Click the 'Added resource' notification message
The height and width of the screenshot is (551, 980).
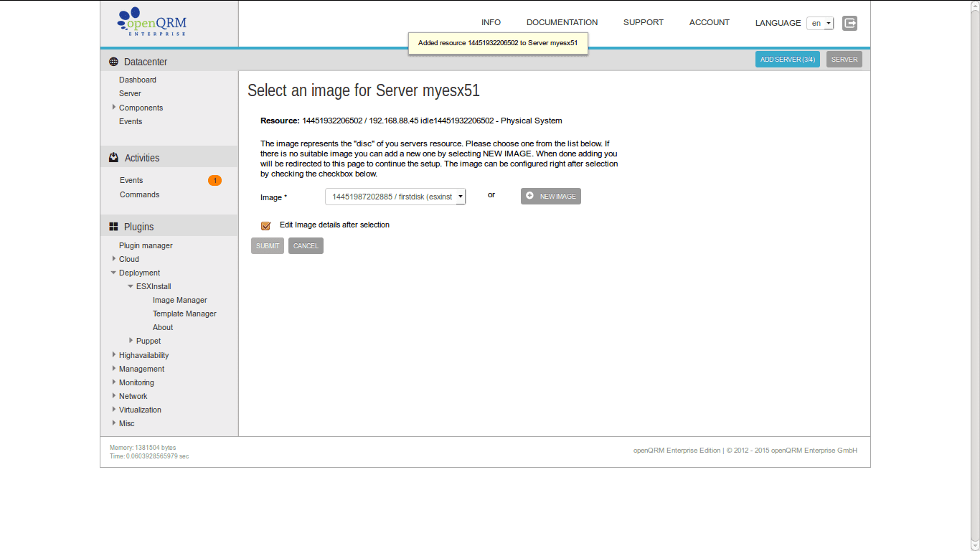[x=498, y=43]
